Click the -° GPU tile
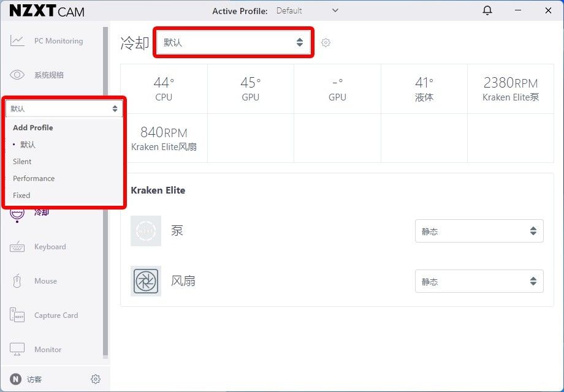 click(337, 89)
